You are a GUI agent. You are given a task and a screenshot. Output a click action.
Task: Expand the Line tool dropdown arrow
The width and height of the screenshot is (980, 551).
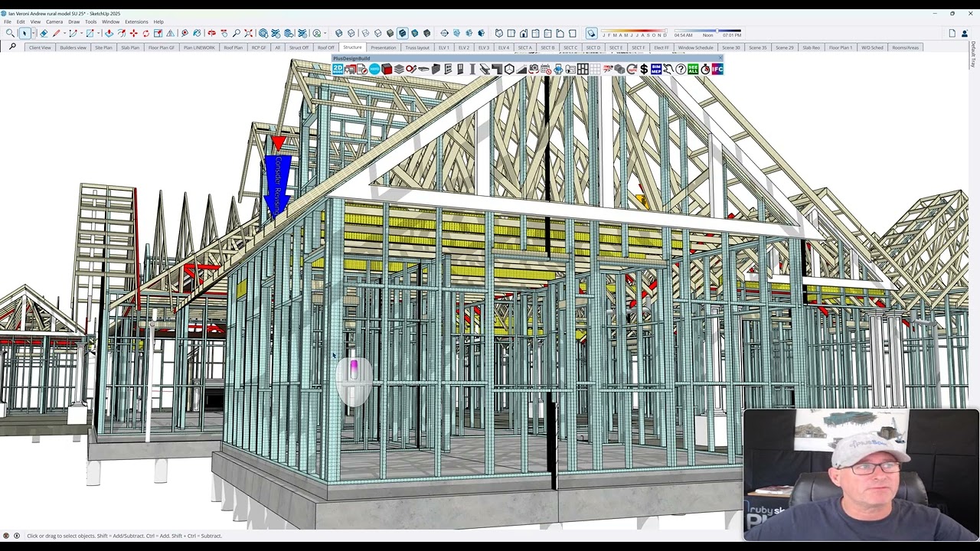(65, 33)
